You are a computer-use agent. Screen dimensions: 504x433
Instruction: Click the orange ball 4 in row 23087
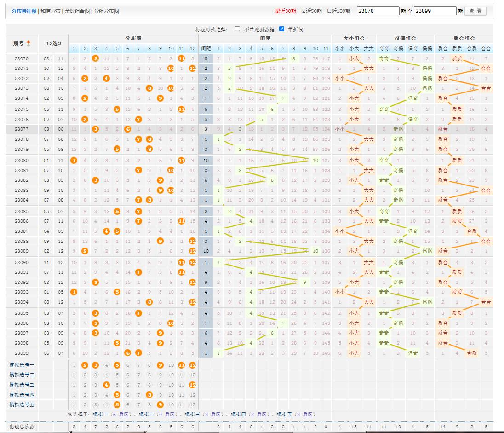[106, 231]
